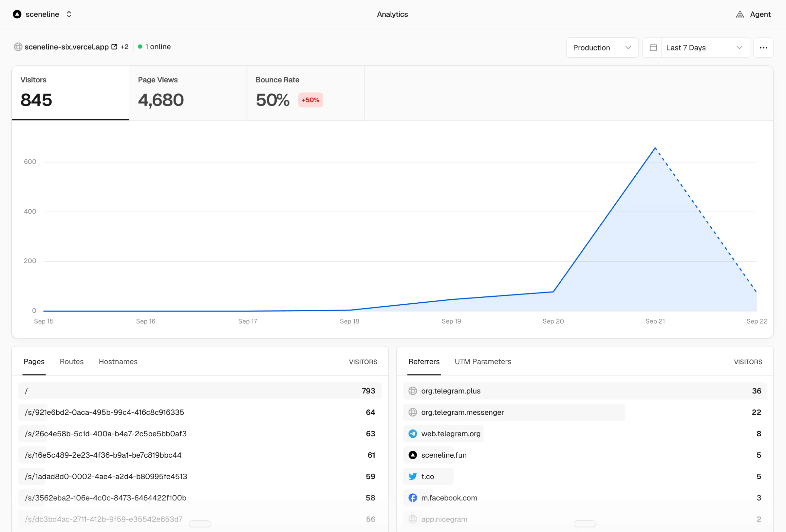Select the Visitors metric card
The height and width of the screenshot is (532, 786).
(70, 93)
